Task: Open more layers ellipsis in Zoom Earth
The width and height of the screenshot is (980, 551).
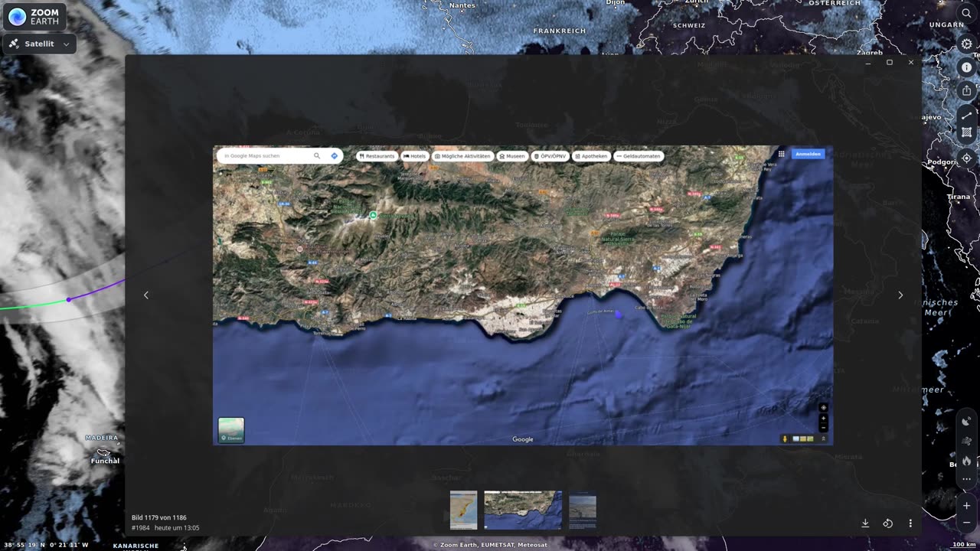Action: (966, 479)
